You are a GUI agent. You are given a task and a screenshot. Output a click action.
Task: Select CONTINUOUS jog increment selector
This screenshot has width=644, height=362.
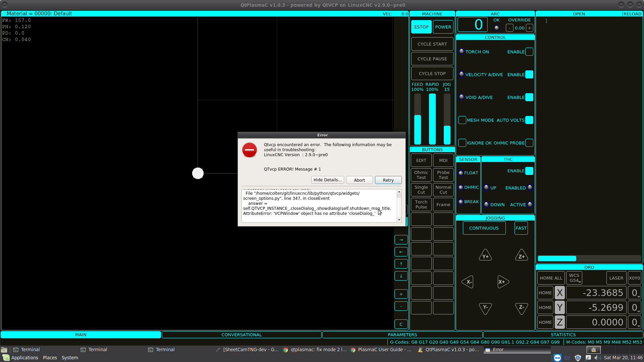click(x=484, y=228)
